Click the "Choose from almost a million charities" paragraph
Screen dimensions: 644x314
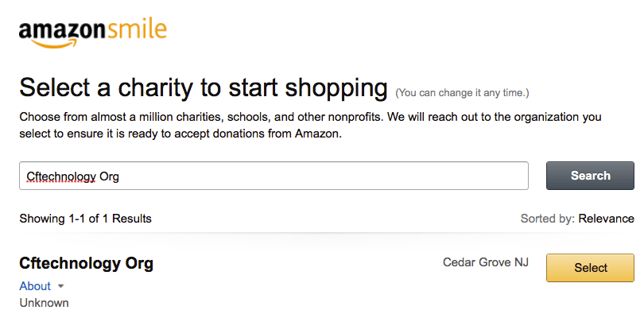(x=310, y=125)
